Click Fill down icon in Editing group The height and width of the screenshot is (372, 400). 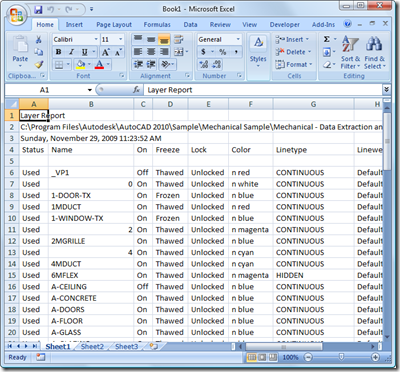tap(327, 52)
